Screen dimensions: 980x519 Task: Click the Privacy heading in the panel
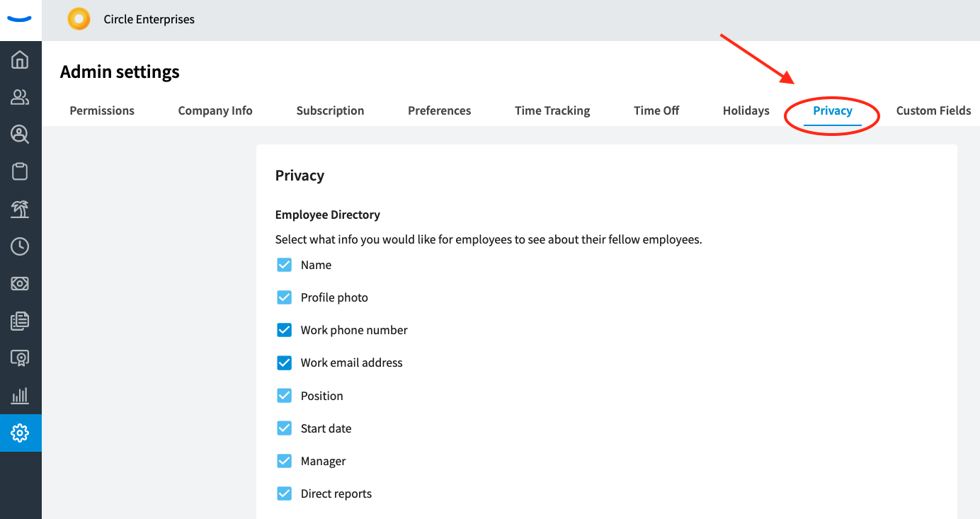300,176
